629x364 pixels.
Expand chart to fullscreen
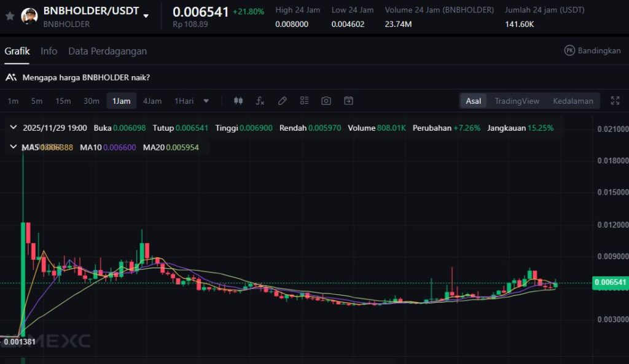click(x=615, y=101)
